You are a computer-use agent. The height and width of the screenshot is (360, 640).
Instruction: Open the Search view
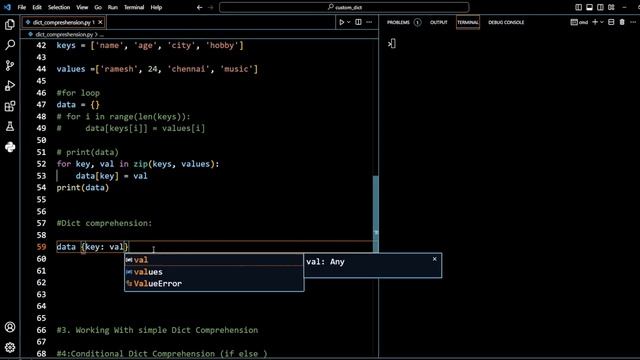(10, 45)
